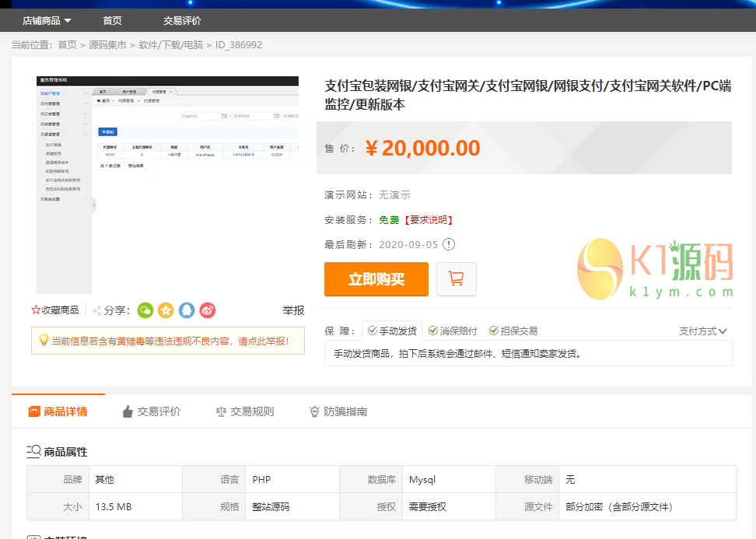This screenshot has height=539, width=756.
Task: Click the K1源码 watermark logo
Action: point(655,268)
